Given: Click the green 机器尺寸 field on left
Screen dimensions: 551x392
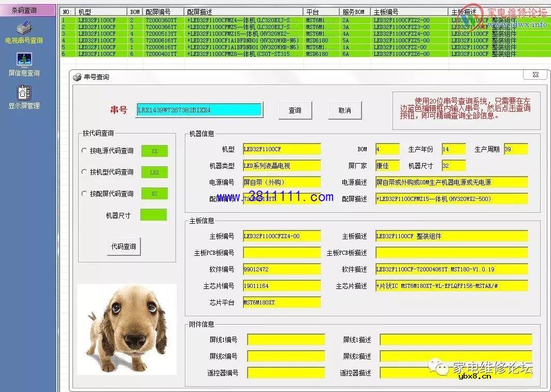Looking at the screenshot, I should 153,215.
